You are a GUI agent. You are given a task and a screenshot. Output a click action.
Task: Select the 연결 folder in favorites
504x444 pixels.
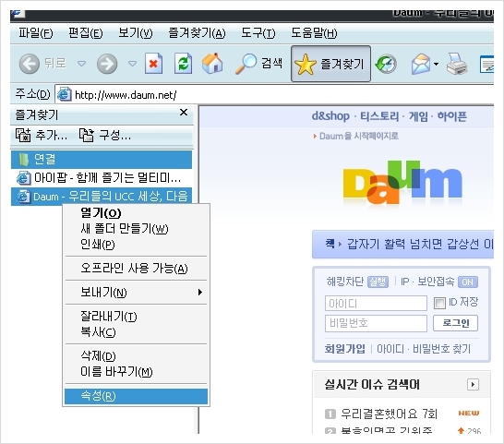(x=102, y=159)
